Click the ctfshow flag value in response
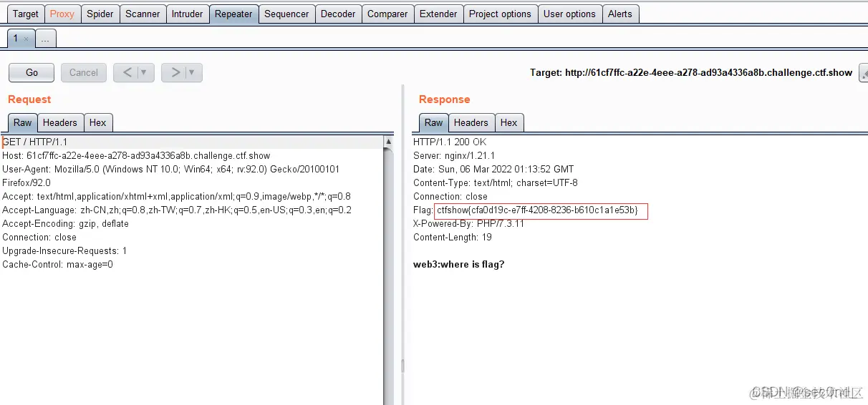 click(537, 210)
